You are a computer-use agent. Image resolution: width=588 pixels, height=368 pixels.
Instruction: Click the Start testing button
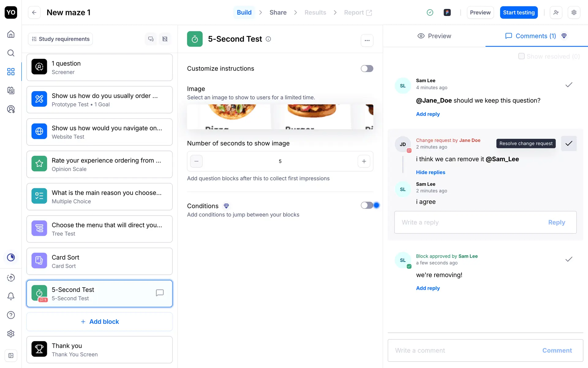[518, 13]
